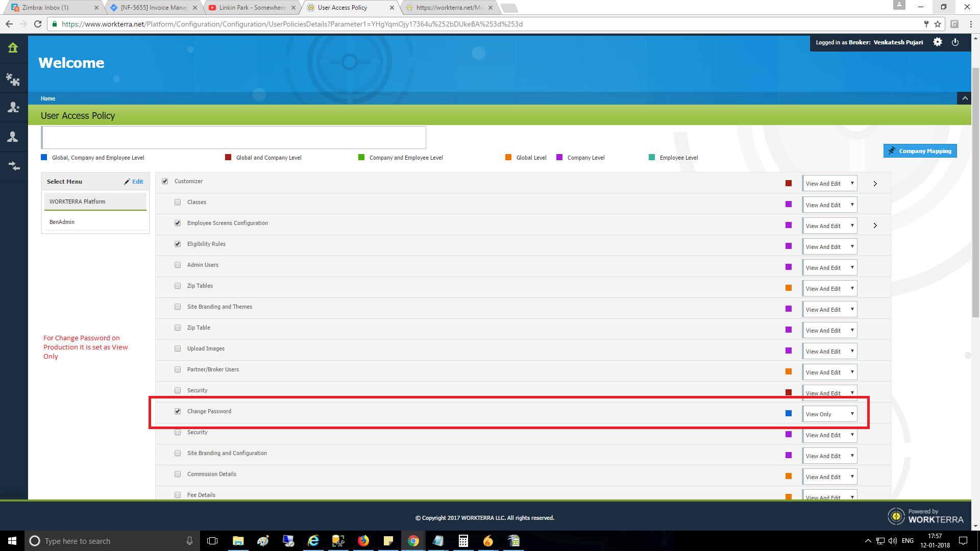Open the Zip Tables access level dropdown
980x551 pixels.
(x=829, y=289)
